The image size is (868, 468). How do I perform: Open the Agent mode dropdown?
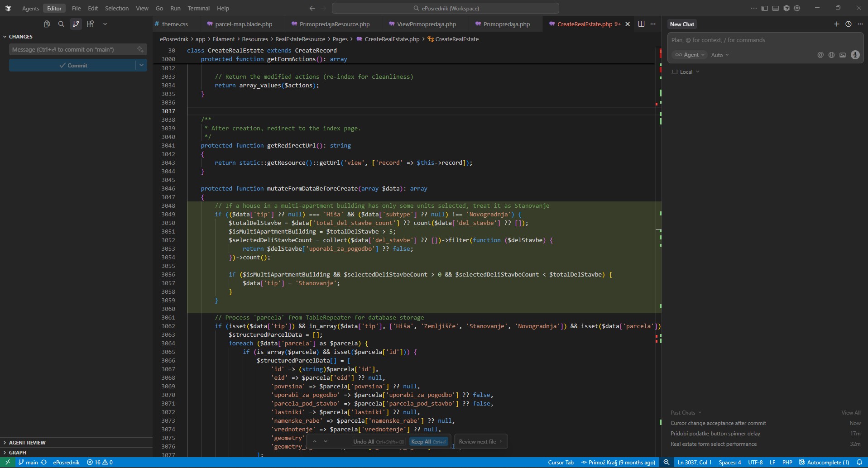click(x=690, y=55)
